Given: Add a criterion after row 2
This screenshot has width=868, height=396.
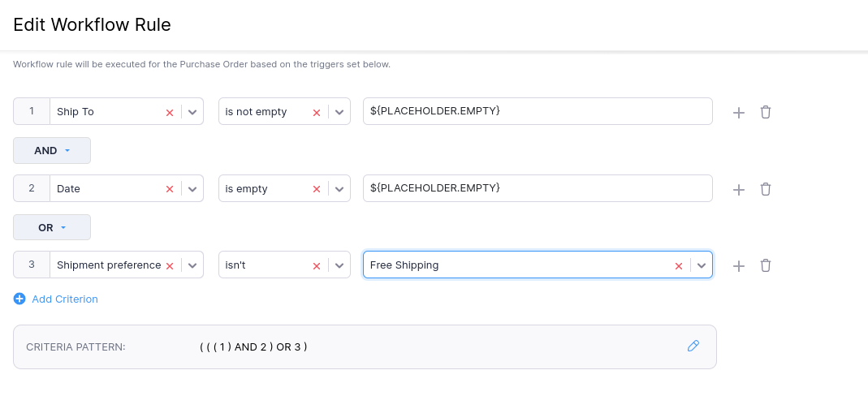Looking at the screenshot, I should tap(739, 189).
